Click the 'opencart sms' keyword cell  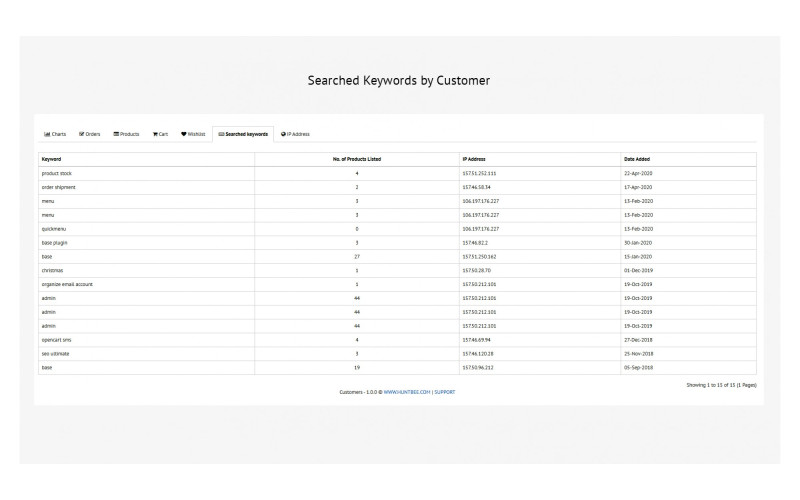coord(56,340)
